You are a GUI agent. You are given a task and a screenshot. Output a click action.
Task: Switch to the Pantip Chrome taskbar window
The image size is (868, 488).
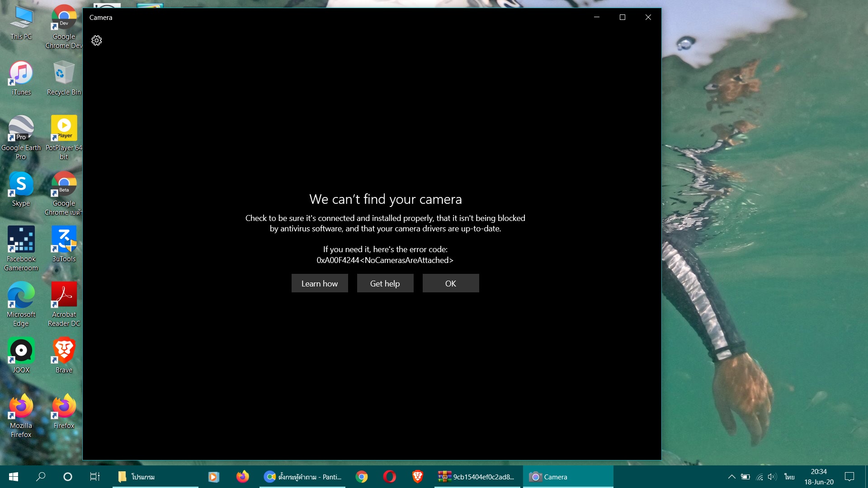tap(303, 477)
